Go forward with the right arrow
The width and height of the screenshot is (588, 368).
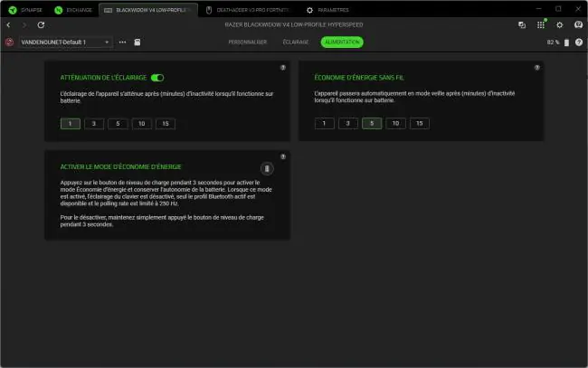[x=24, y=24]
